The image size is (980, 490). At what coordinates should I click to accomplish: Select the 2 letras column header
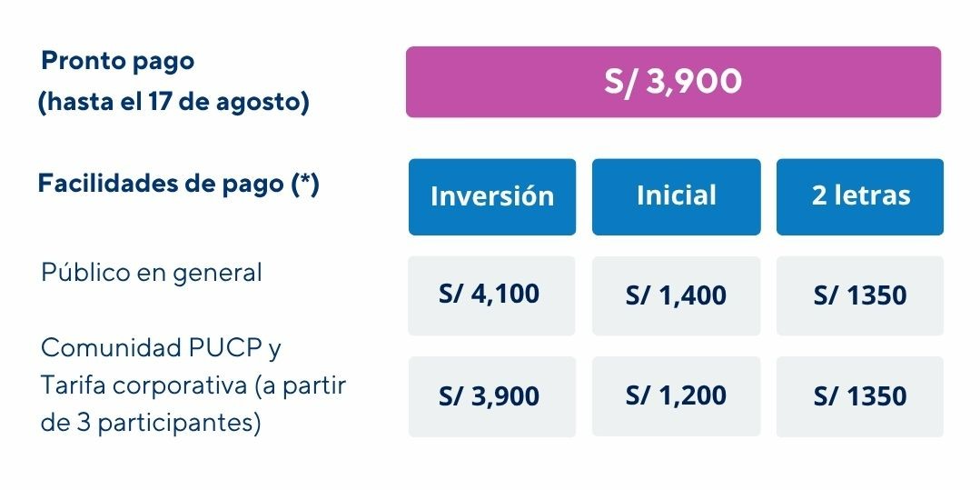click(x=860, y=197)
